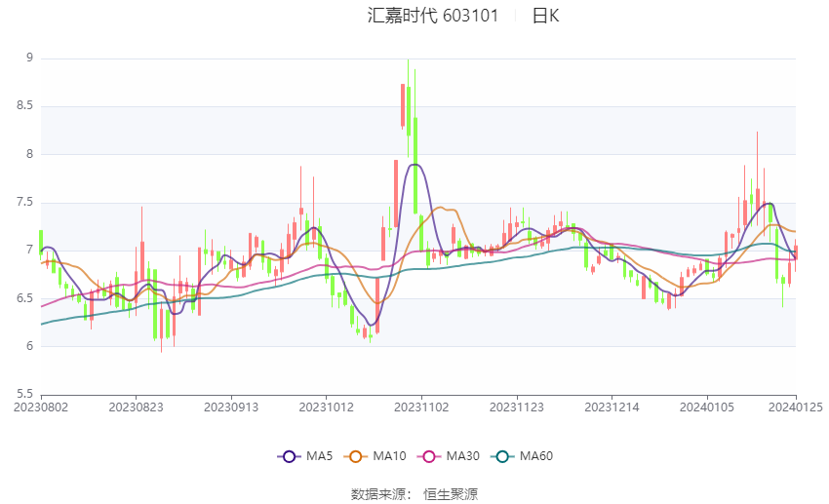Click y-axis value 7.5
This screenshot has width=829, height=504.
tap(24, 203)
